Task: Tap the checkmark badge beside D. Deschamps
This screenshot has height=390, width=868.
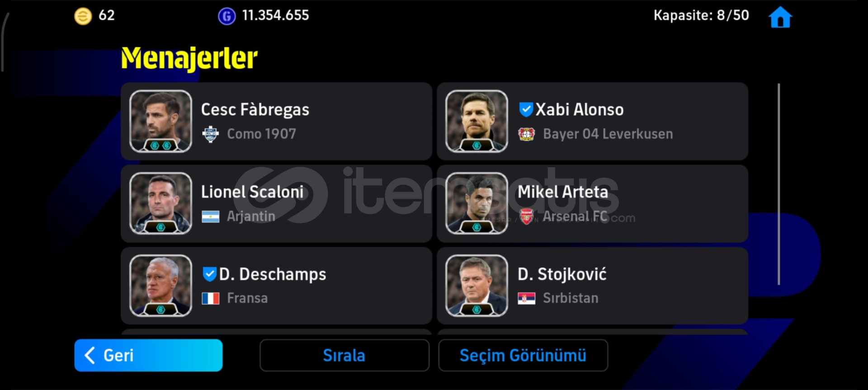Action: coord(209,274)
